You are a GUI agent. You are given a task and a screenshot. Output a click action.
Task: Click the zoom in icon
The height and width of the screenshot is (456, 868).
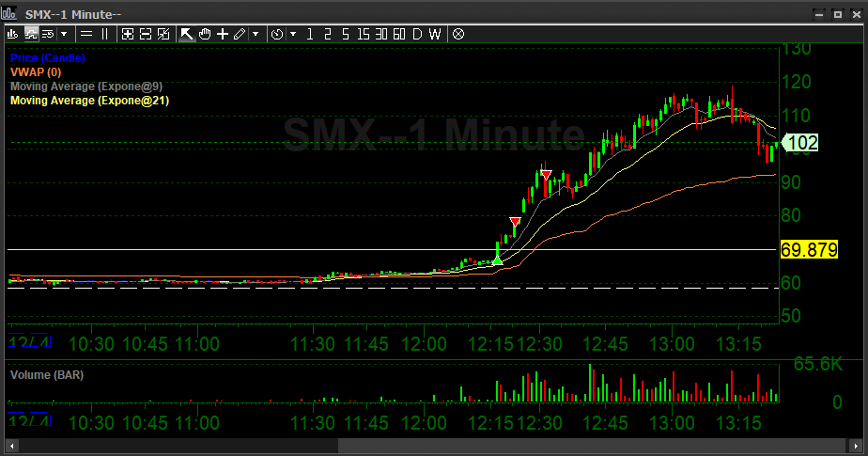click(x=128, y=35)
